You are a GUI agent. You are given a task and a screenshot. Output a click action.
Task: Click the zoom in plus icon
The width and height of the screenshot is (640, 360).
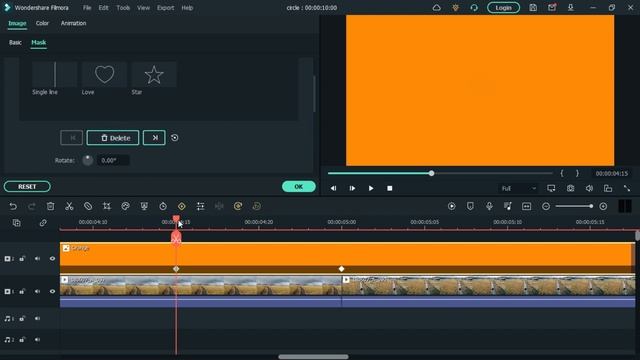pos(603,206)
